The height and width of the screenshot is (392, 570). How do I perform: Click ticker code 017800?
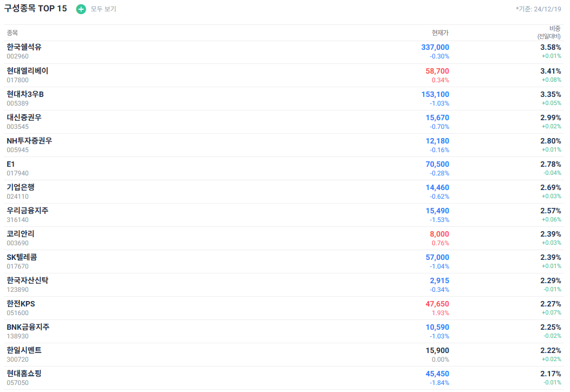(17, 80)
